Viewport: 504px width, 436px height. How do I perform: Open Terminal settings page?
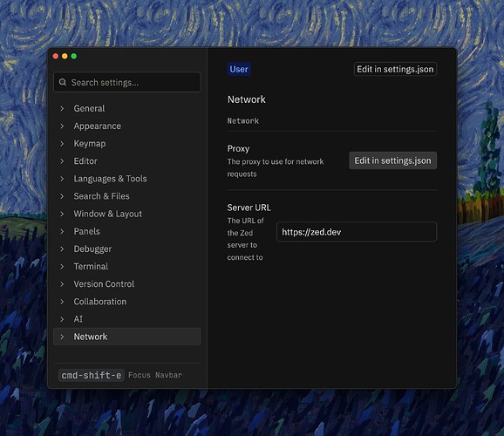(x=91, y=267)
